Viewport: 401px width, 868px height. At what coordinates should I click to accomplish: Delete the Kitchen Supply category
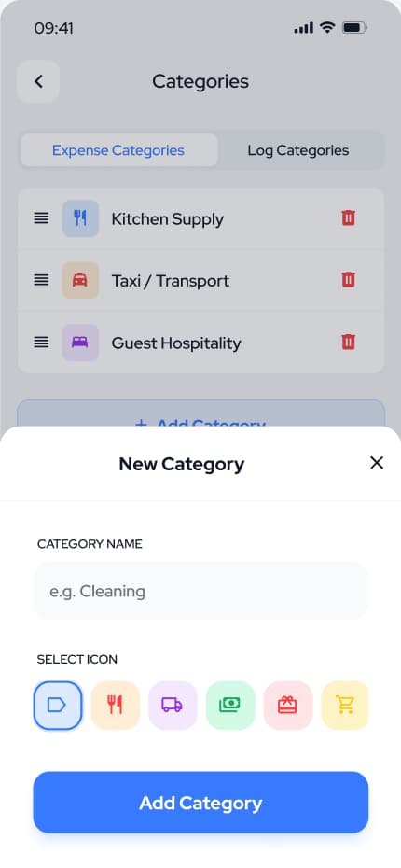348,218
